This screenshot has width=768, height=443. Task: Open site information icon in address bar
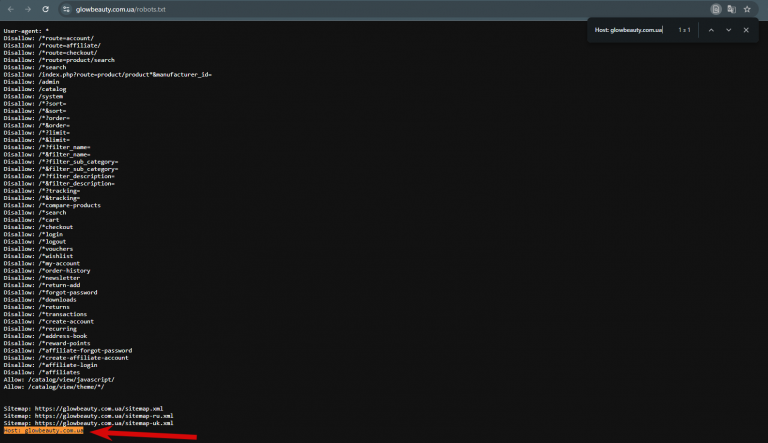click(66, 9)
